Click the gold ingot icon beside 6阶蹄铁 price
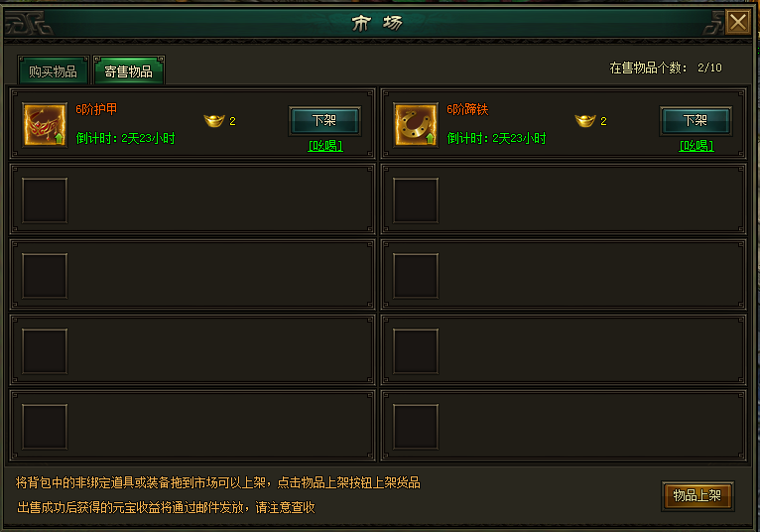 click(x=585, y=120)
